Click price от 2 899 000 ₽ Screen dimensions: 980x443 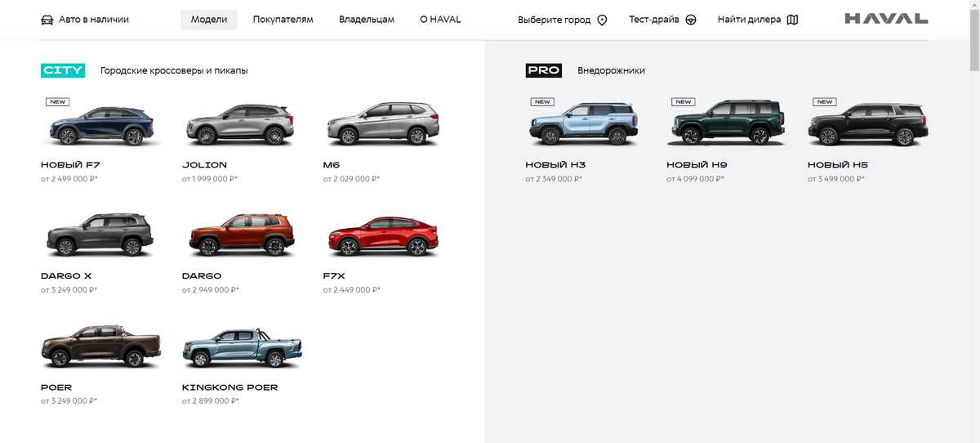click(x=211, y=401)
